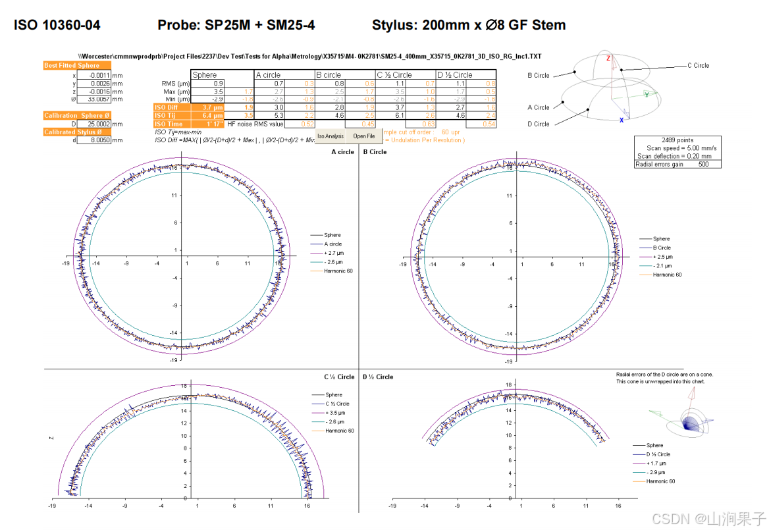This screenshot has height=532, width=769.
Task: Click the +3.5 µm legend entry
Action: pos(329,413)
